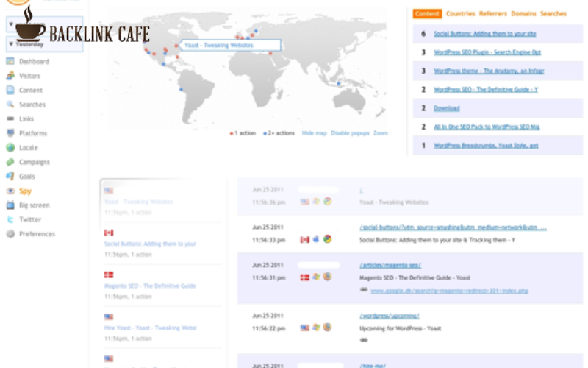The width and height of the screenshot is (588, 368).
Task: Select Social Buttons visitor card in spy list
Action: click(162, 244)
